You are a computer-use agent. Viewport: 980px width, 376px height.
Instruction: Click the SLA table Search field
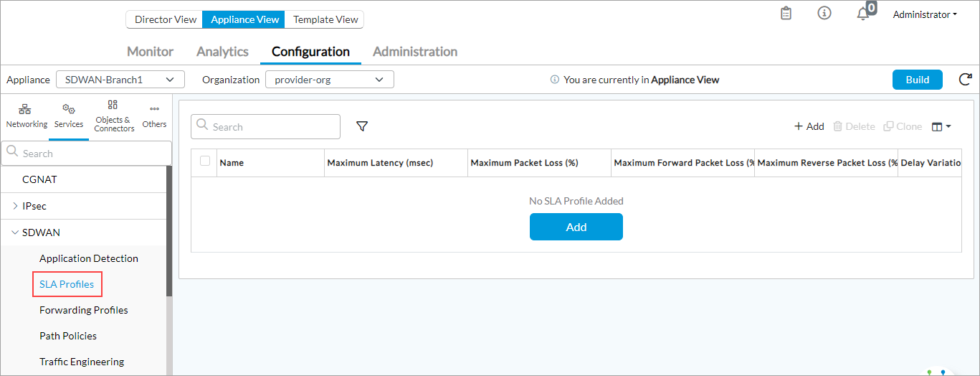265,126
